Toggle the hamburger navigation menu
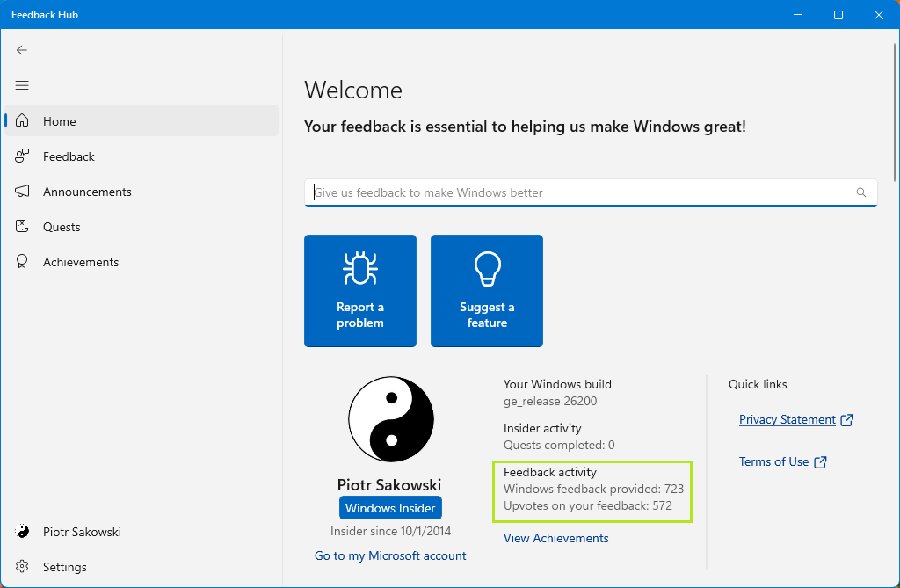The width and height of the screenshot is (900, 588). (22, 85)
